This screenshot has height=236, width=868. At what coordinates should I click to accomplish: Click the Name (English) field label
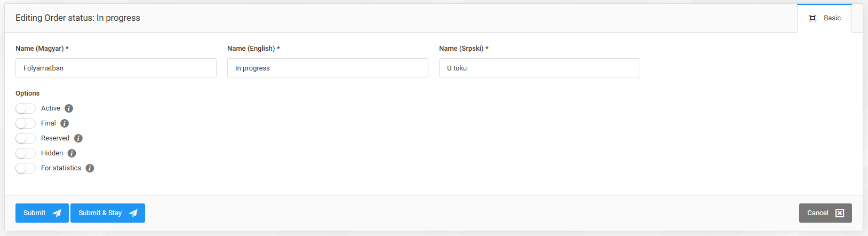[253, 49]
